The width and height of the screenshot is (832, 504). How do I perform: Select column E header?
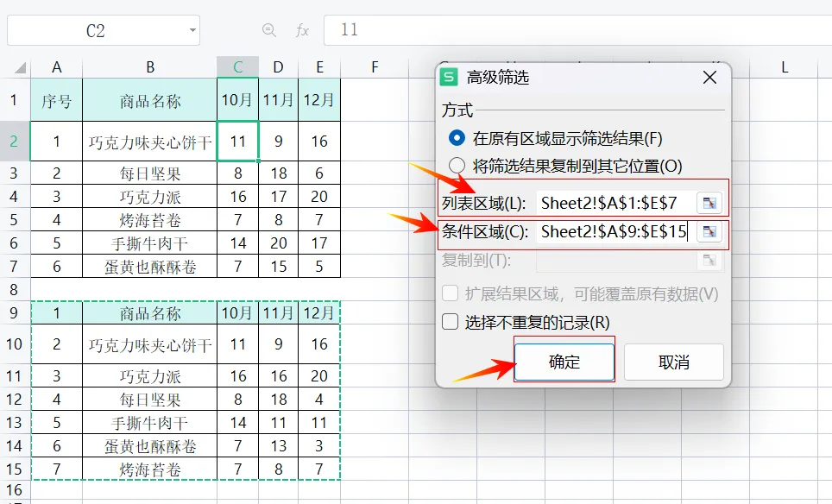coord(319,67)
